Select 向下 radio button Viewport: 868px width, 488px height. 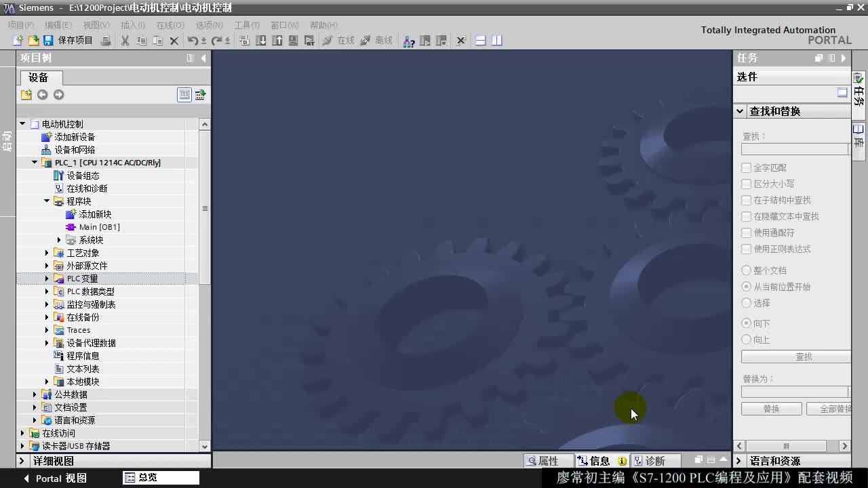click(x=746, y=323)
